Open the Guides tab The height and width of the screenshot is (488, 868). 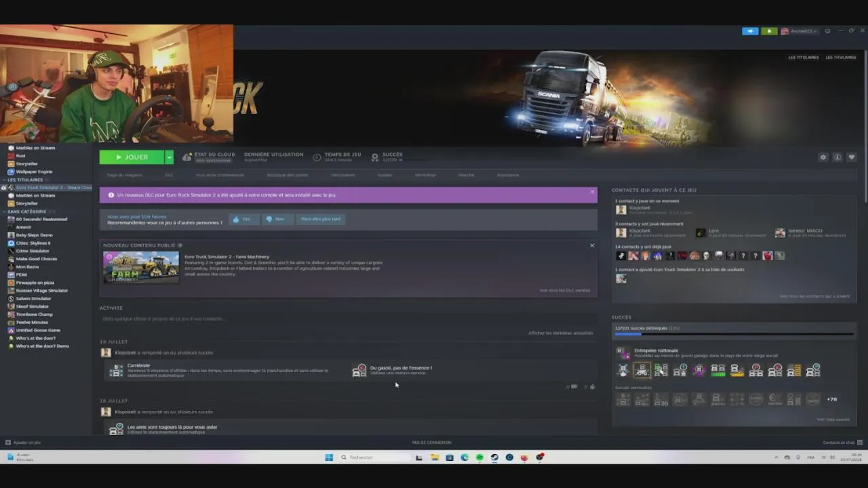tap(385, 175)
